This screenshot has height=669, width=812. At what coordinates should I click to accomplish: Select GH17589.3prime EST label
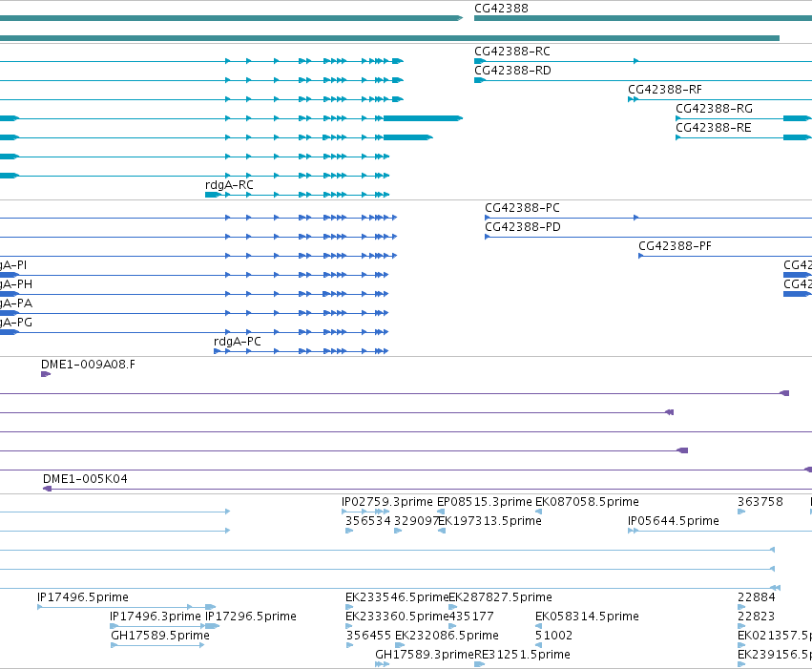(x=425, y=655)
